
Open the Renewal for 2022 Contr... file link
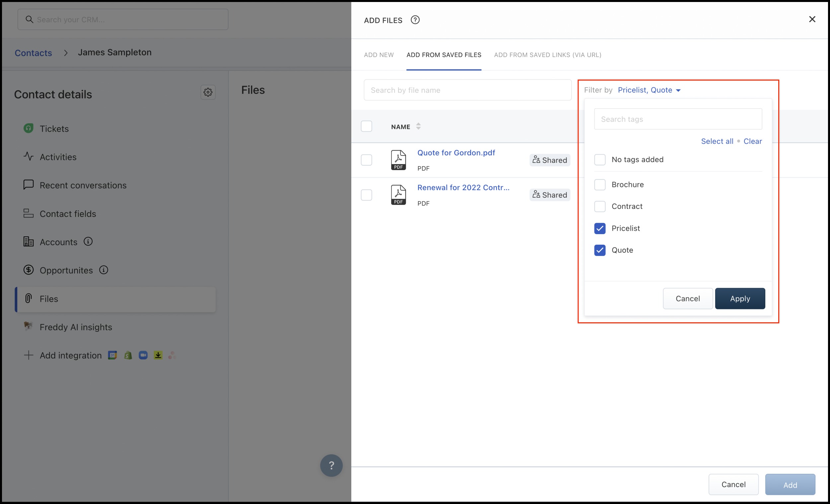tap(463, 188)
